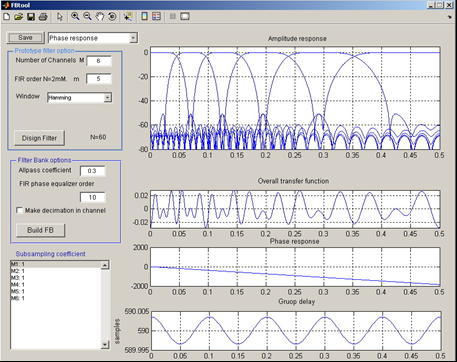
Task: Select the Pan hand tool
Action: tap(100, 16)
